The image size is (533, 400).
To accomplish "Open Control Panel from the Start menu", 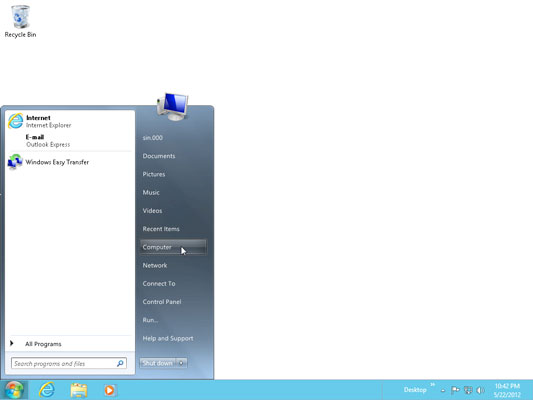I will [x=162, y=302].
